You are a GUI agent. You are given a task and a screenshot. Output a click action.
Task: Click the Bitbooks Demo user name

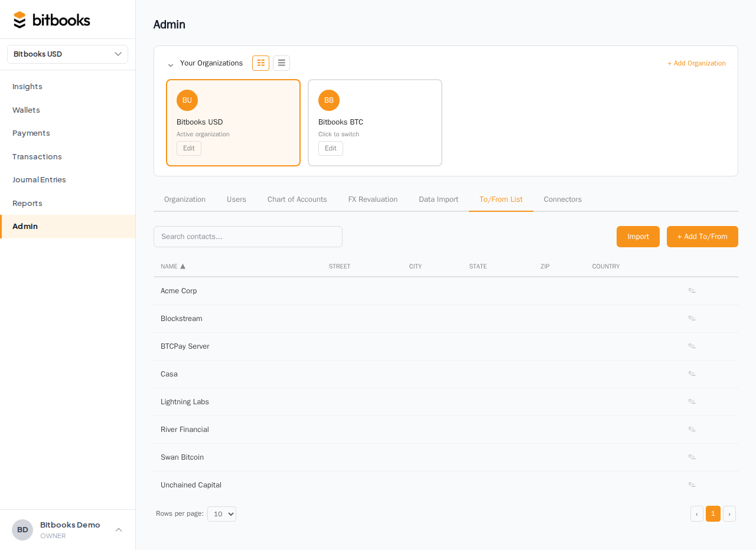(70, 525)
